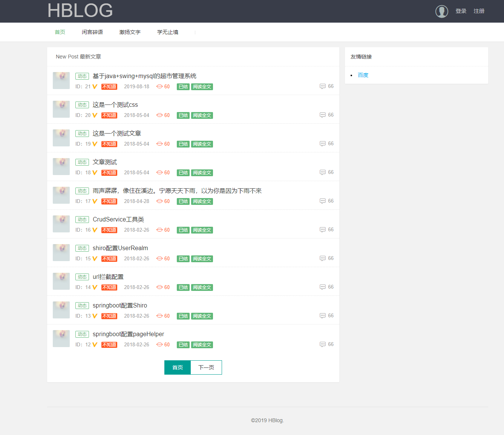
Task: Click the HBLOG logo in the header
Action: pyautogui.click(x=80, y=11)
